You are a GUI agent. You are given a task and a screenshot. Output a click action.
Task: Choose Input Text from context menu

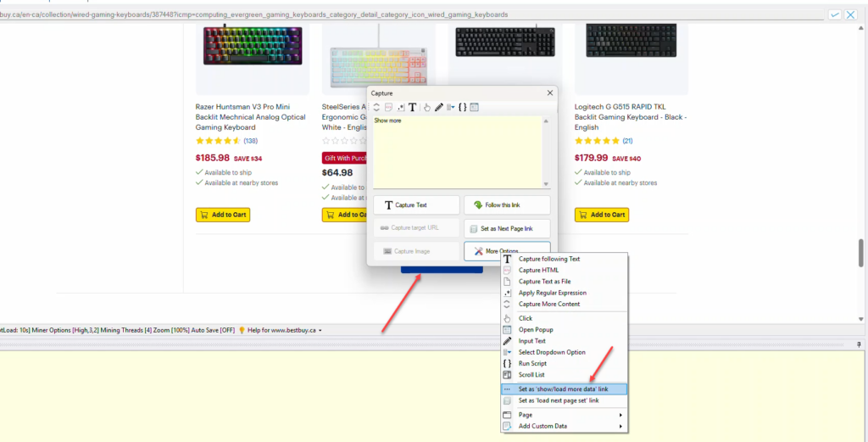tap(564, 341)
